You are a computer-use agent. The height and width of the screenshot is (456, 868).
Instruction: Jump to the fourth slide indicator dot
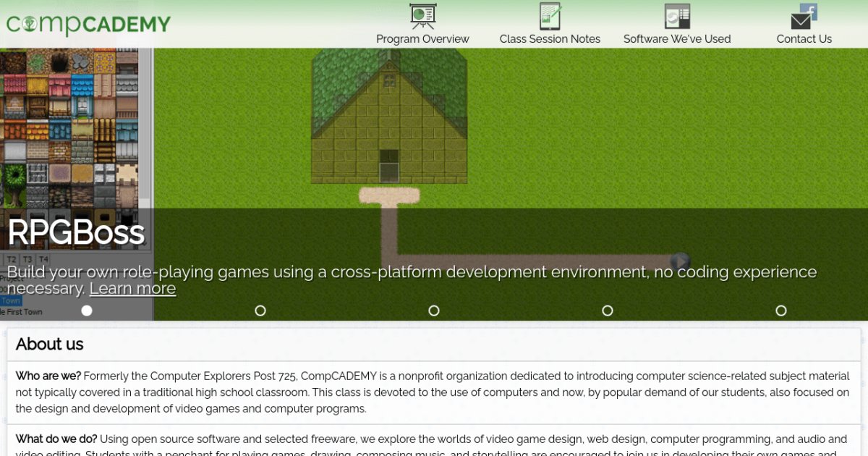pos(608,311)
